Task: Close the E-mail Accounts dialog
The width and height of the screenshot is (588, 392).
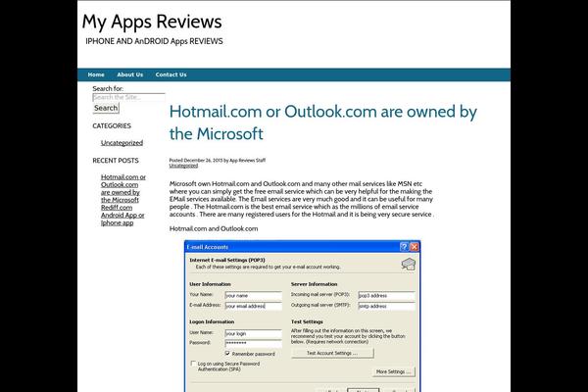Action: [x=414, y=247]
